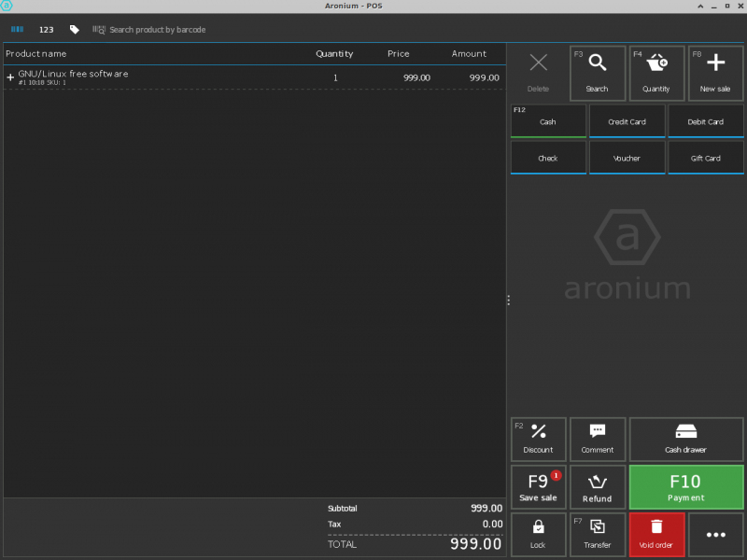This screenshot has height=560, width=747.
Task: Select Cash payment type
Action: pos(548,121)
